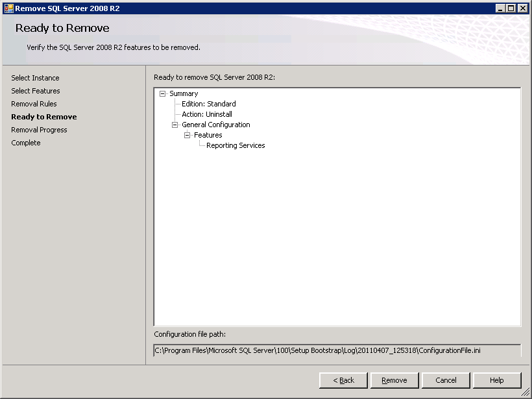This screenshot has height=399, width=532.
Task: Click the SQL Server setup title bar icon
Action: [8, 8]
